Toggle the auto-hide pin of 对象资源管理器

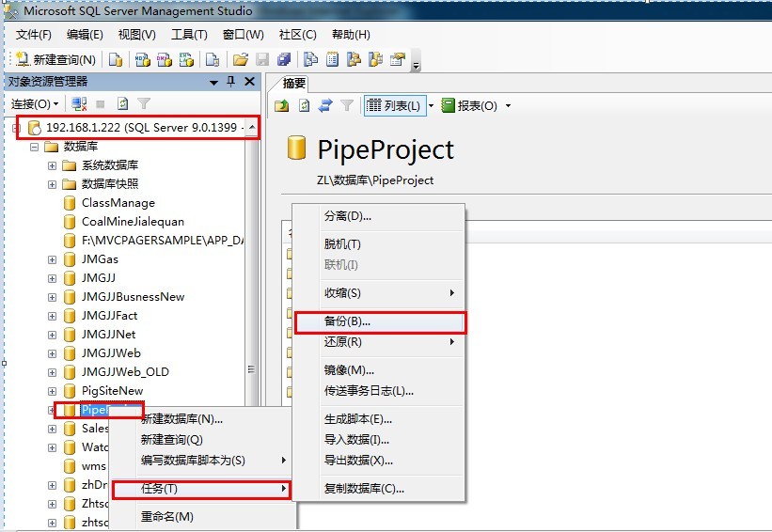click(x=230, y=82)
